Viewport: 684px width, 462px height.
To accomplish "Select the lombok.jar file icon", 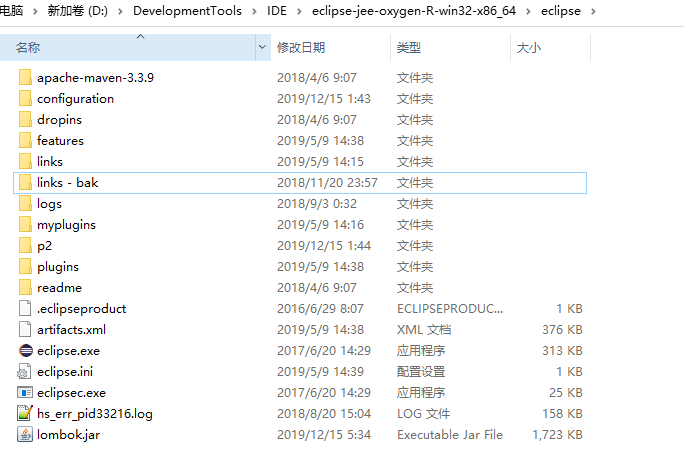I will click(x=26, y=435).
